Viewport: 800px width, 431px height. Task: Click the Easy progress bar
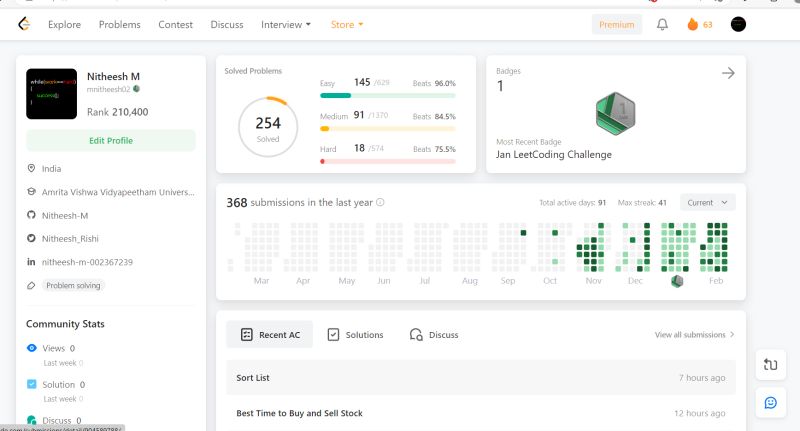[x=388, y=95]
